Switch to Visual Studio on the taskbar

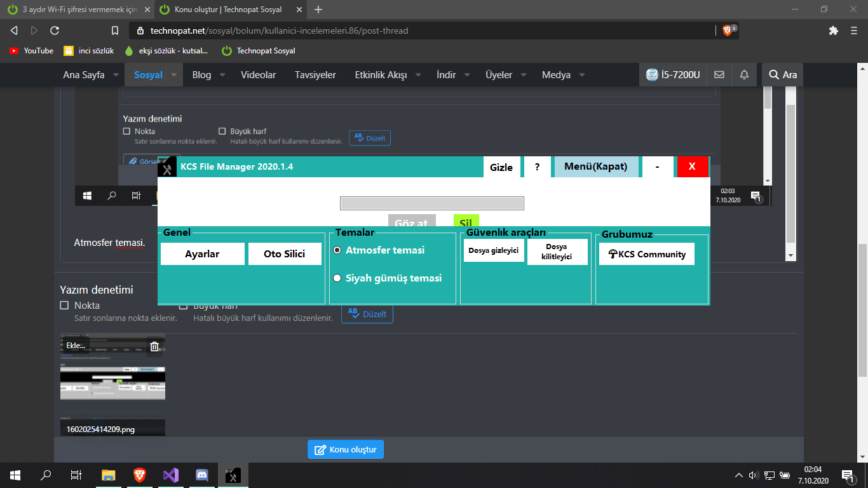171,475
